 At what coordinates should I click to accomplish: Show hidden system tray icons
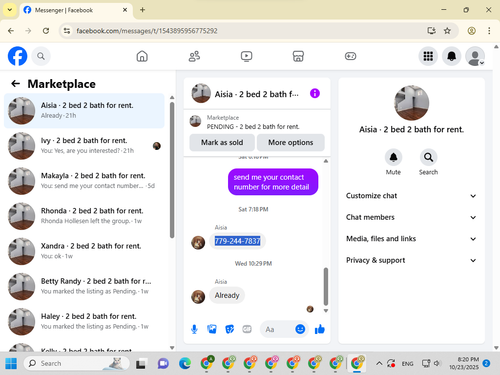point(379,363)
